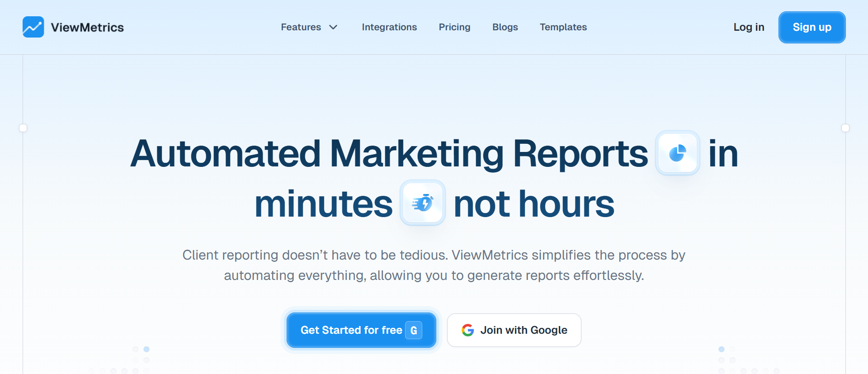Viewport: 868px width, 374px height.
Task: Open the Templates page
Action: [x=563, y=27]
